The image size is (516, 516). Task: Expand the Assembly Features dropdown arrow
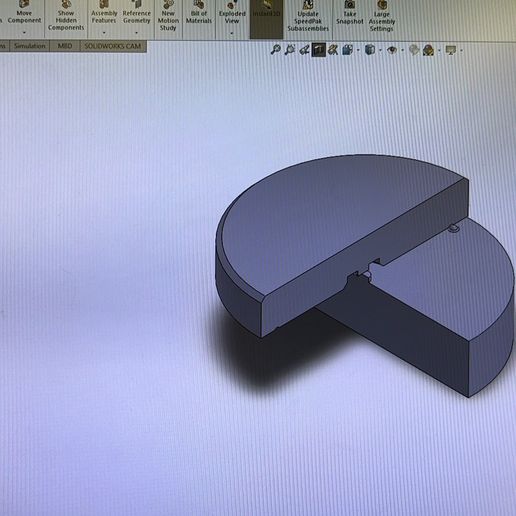(104, 33)
